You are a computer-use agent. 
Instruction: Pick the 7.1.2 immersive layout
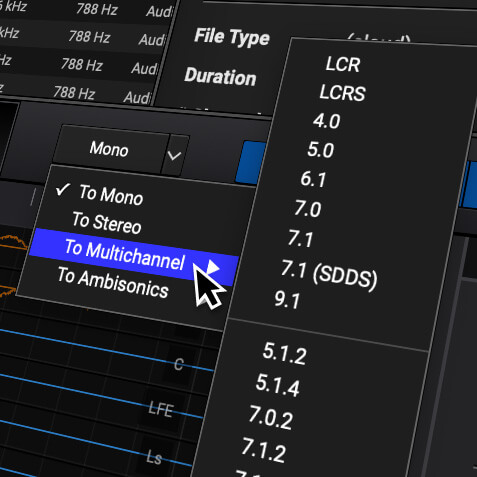(x=264, y=450)
